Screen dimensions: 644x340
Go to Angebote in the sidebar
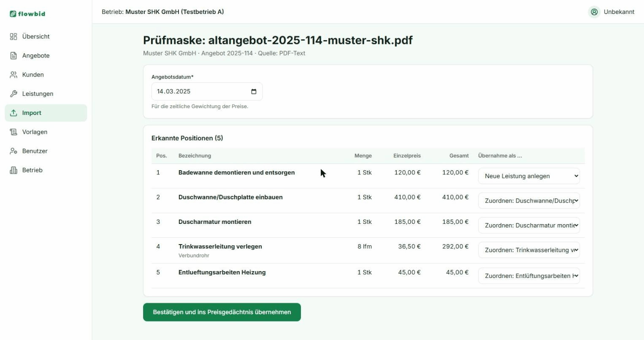coord(46,56)
